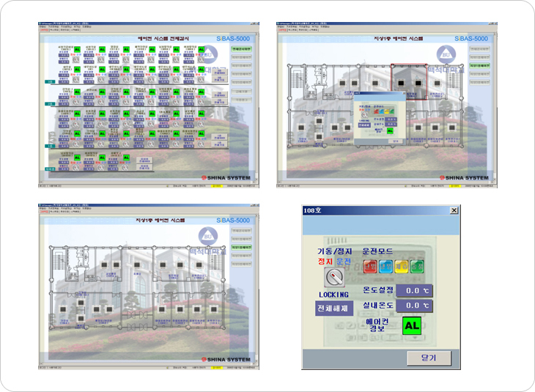Select the red heating mode button
The image size is (535, 392).
tap(370, 267)
